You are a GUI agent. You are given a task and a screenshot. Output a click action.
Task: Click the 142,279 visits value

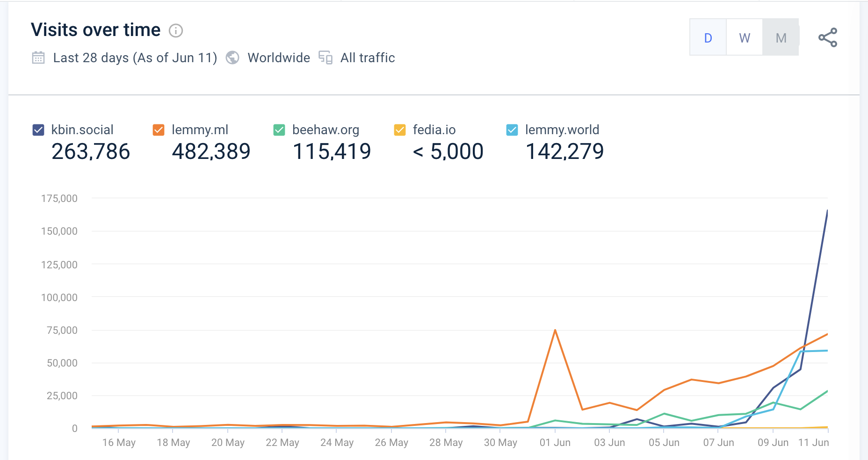pyautogui.click(x=565, y=151)
